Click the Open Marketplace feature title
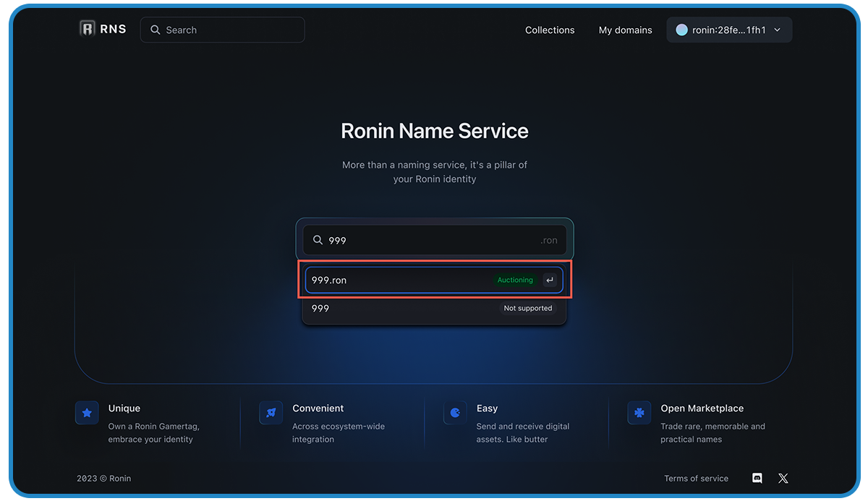868x501 pixels. point(702,408)
